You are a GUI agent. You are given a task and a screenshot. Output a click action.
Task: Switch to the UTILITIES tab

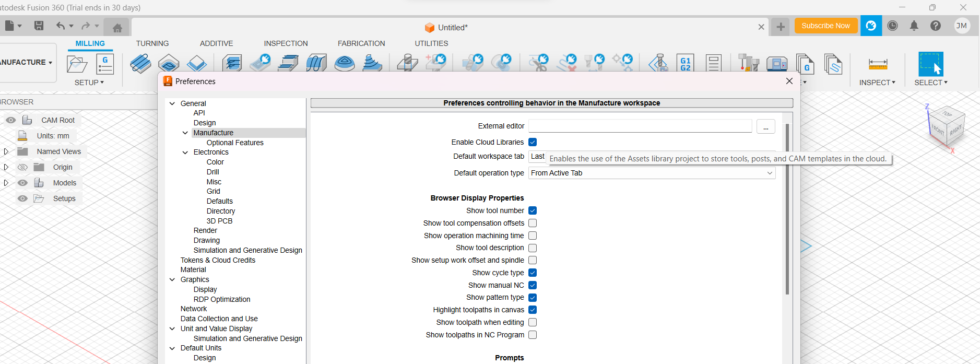tap(431, 43)
